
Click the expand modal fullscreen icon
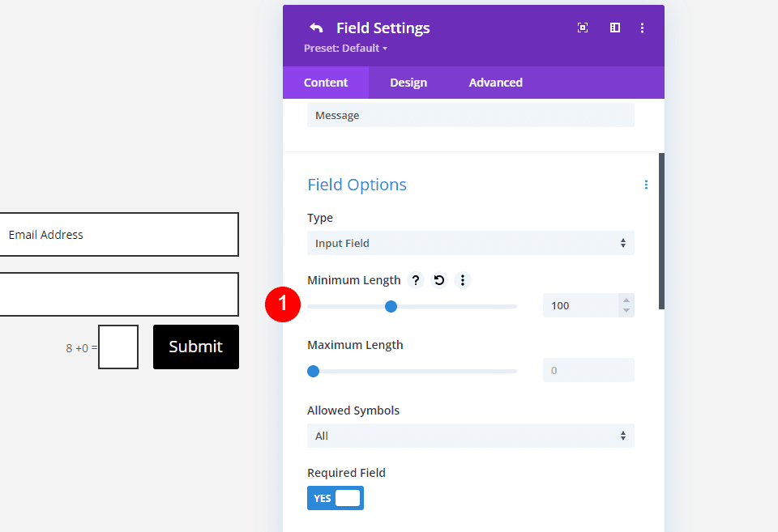click(x=583, y=28)
